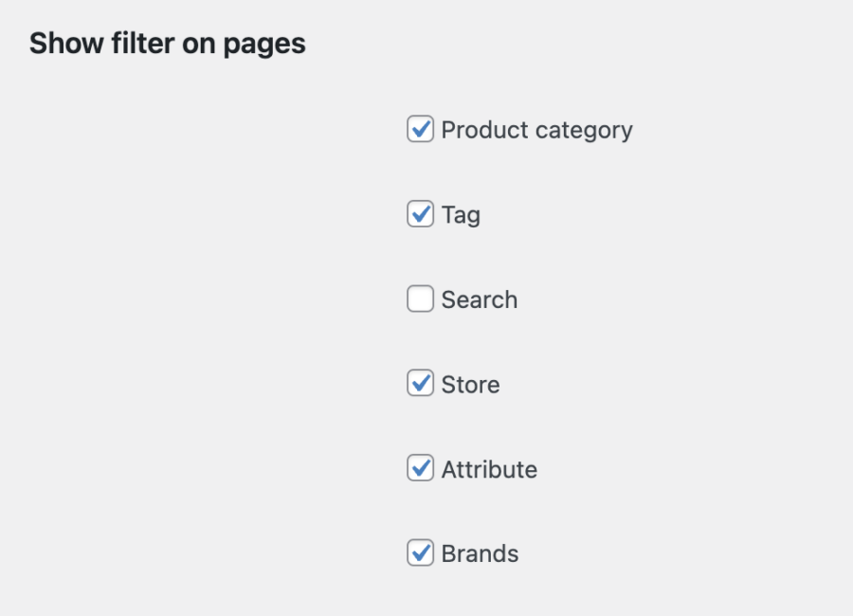Re-enable the Store filter checkbox
Viewport: 853px width, 616px height.
[420, 384]
